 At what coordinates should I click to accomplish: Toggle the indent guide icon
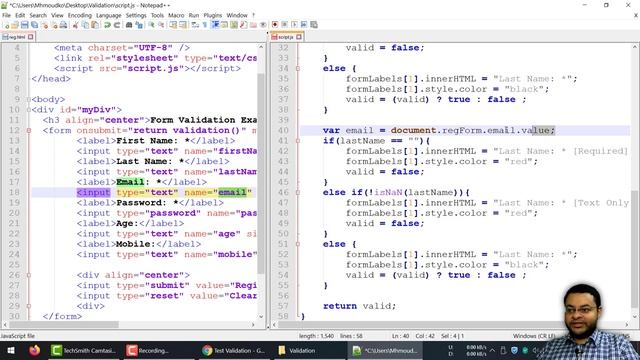point(215,25)
